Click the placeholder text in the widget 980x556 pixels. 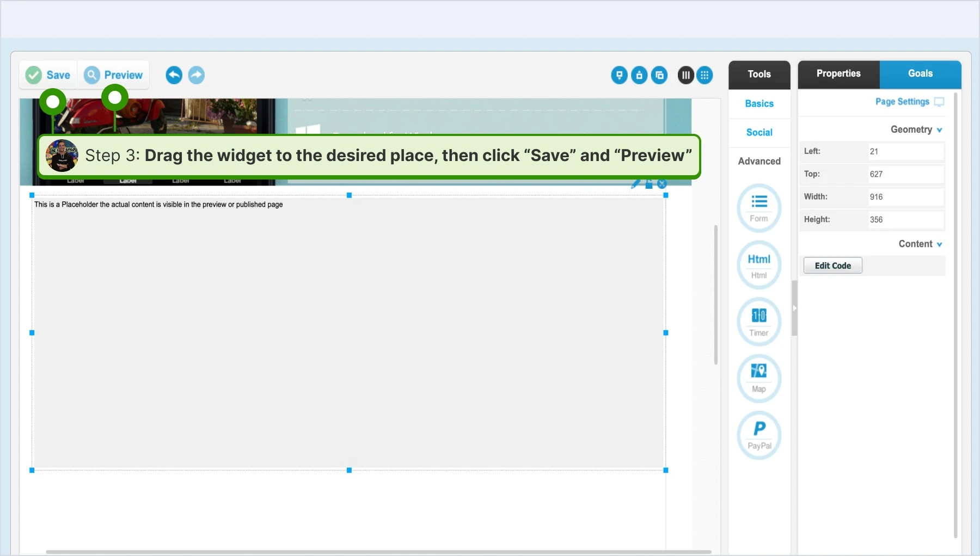tap(158, 205)
